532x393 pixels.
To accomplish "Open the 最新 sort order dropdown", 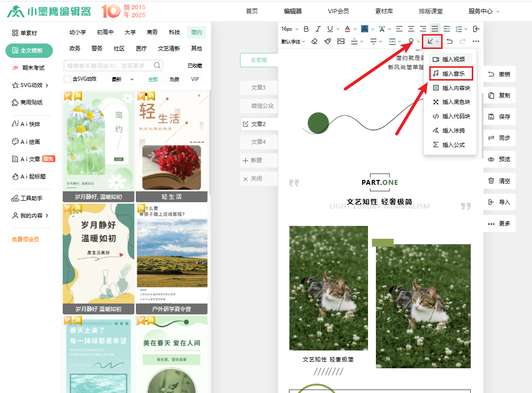I will tap(123, 79).
